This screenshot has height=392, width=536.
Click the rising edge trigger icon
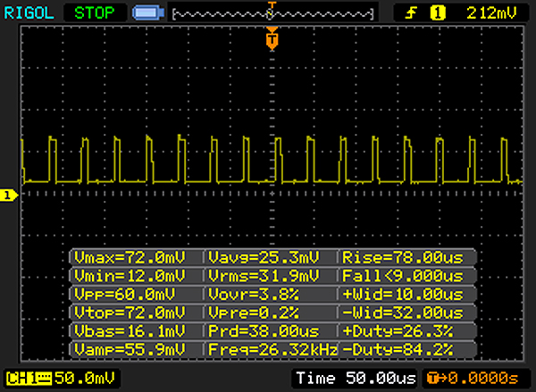411,13
